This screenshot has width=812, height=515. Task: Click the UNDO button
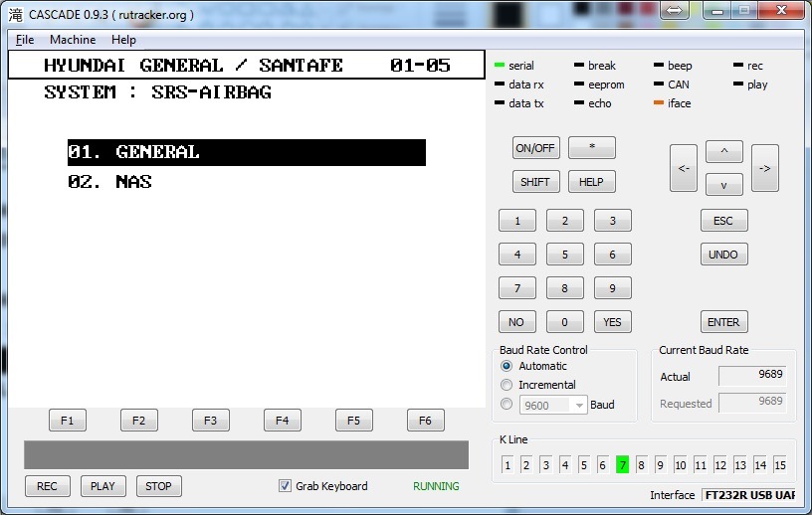pos(724,255)
